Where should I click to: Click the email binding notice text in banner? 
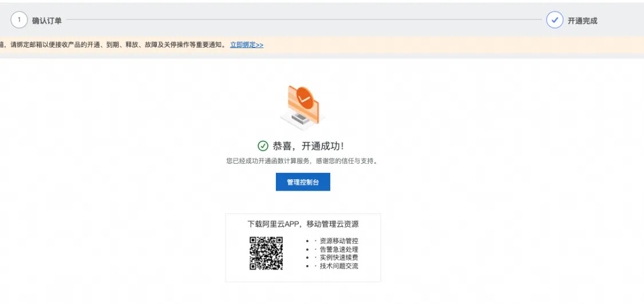(113, 45)
